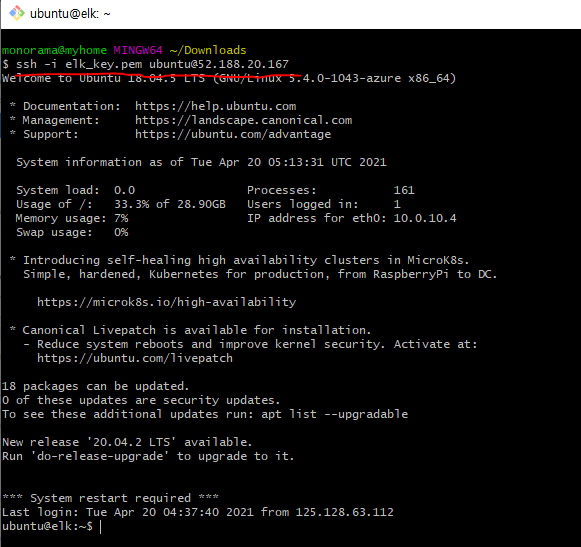Viewport: 581px width, 547px height.
Task: Click the 'do-release-upgrade' command text
Action: coord(100,456)
